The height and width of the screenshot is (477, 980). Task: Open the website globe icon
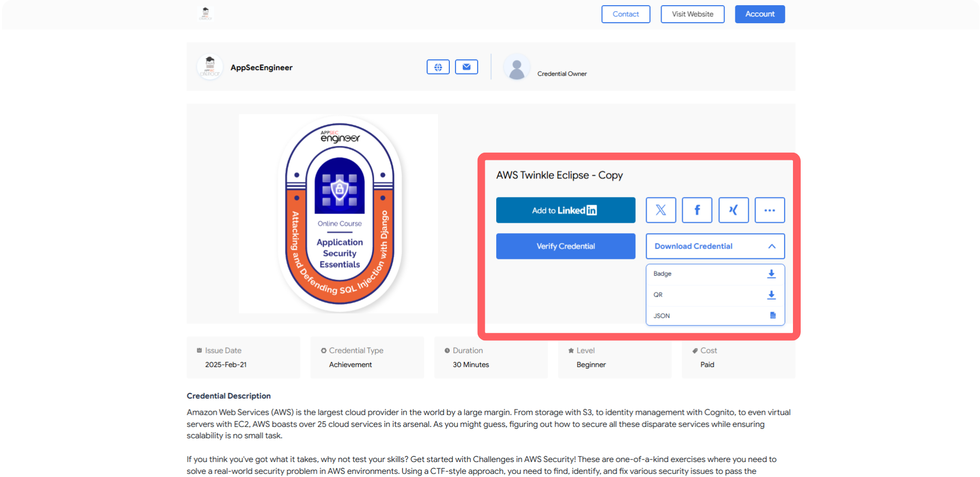click(437, 67)
